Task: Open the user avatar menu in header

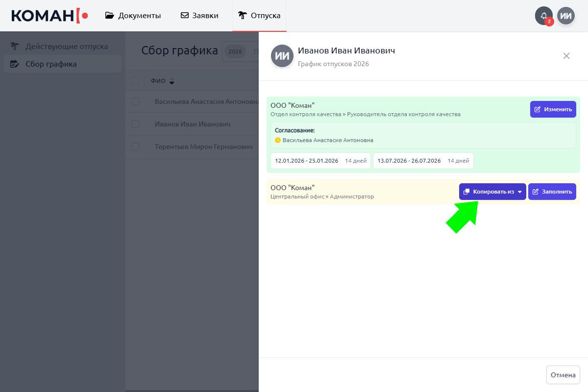Action: click(x=566, y=16)
